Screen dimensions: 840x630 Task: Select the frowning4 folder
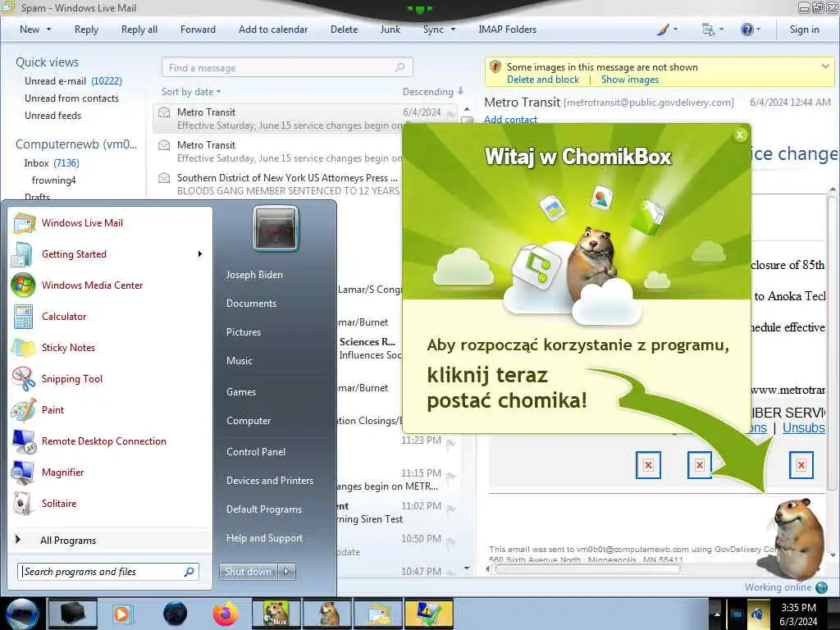(x=53, y=180)
